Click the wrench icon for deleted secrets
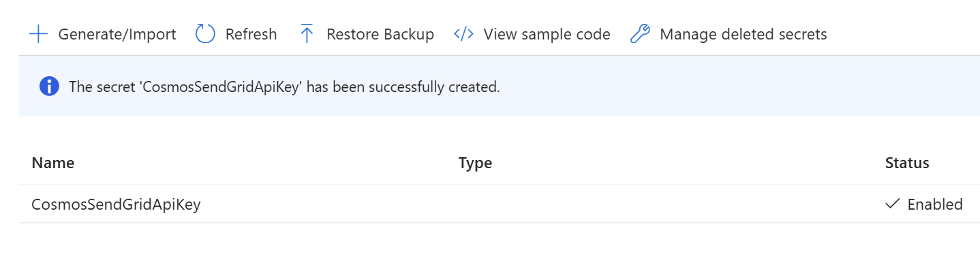 click(640, 34)
